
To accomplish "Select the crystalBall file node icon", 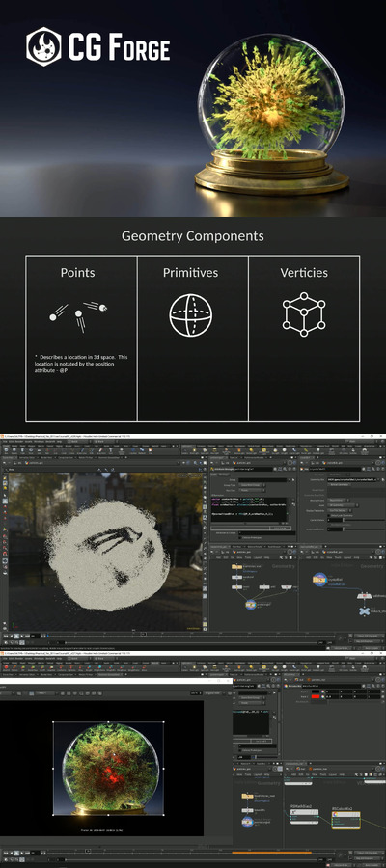I will tap(319, 580).
